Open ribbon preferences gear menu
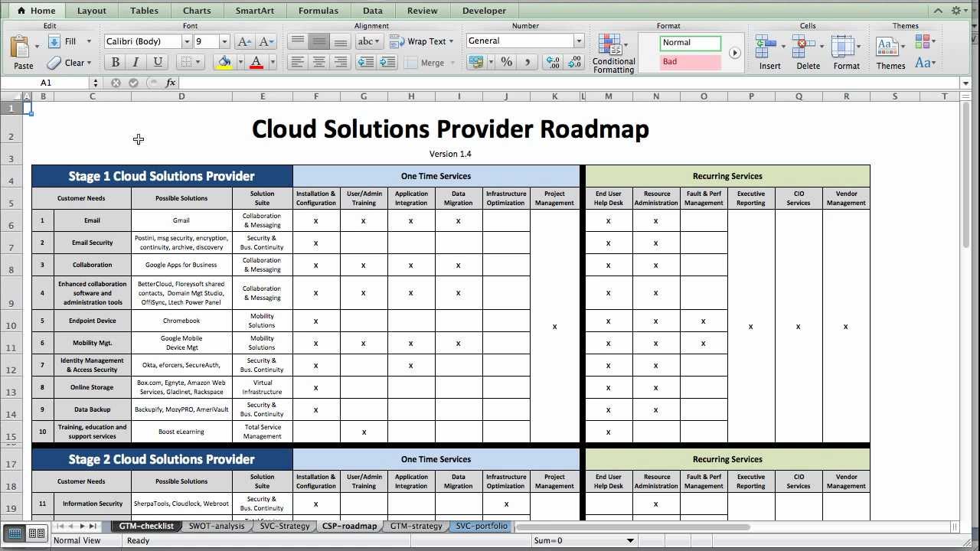This screenshot has width=980, height=551. pos(959,11)
